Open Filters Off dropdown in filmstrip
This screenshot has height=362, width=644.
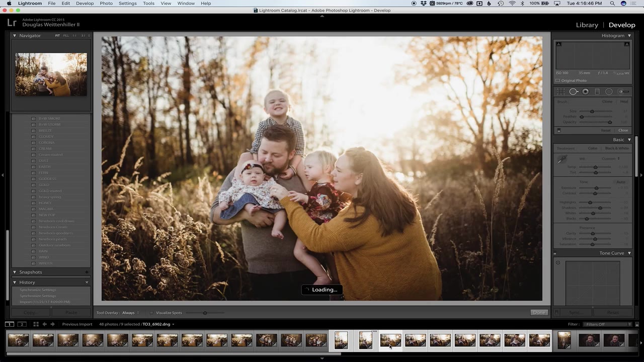coord(608,324)
